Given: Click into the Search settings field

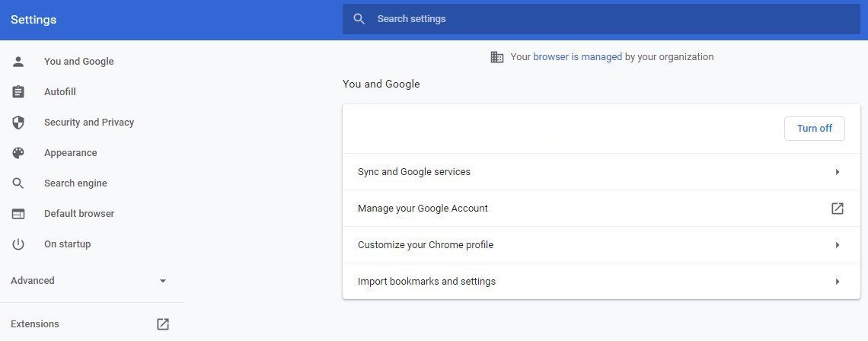Looking at the screenshot, I should coord(602,19).
